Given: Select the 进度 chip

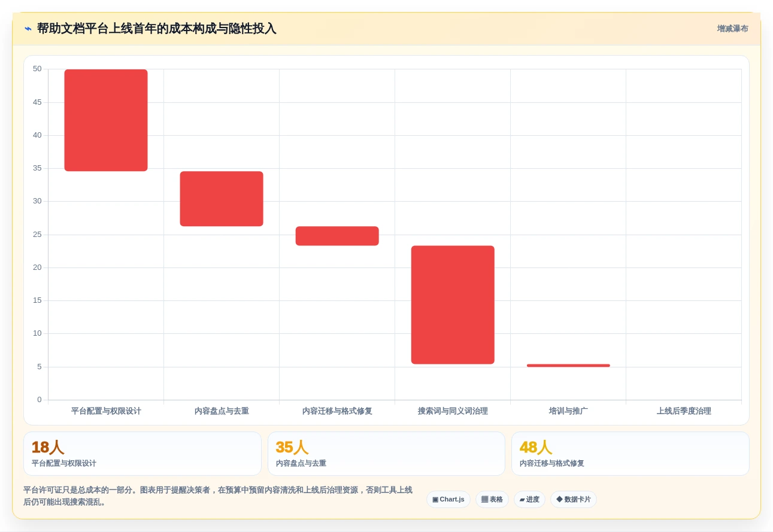Looking at the screenshot, I should pyautogui.click(x=529, y=499).
